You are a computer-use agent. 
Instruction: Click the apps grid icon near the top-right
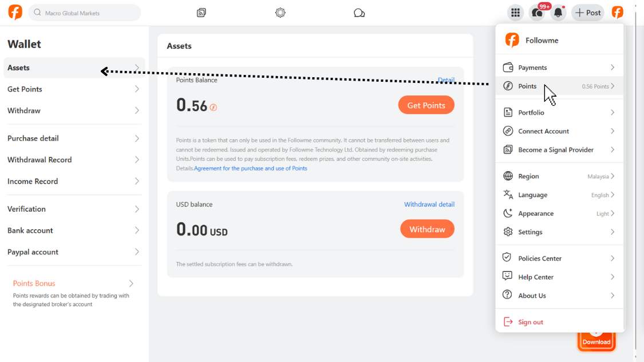[515, 12]
